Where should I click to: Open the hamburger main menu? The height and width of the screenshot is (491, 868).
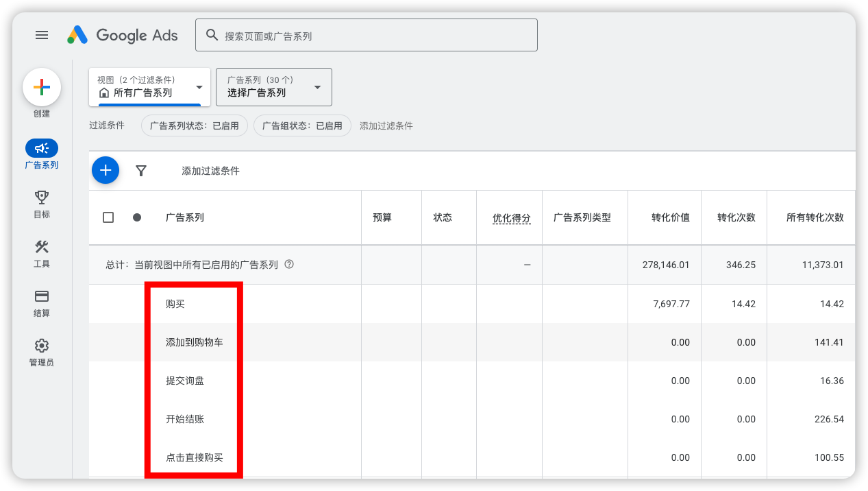click(42, 35)
